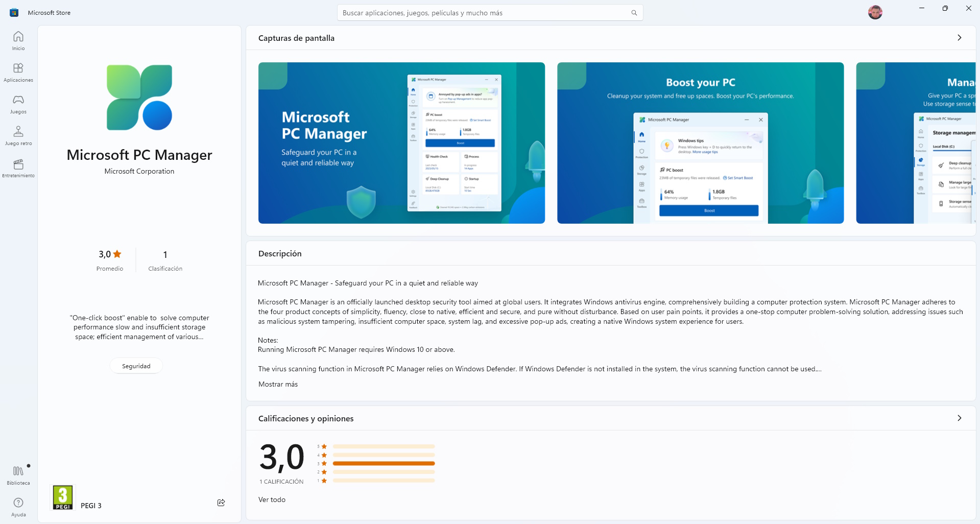Viewport: 980px width, 524px height.
Task: Click the search magnifier icon
Action: pyautogui.click(x=634, y=13)
